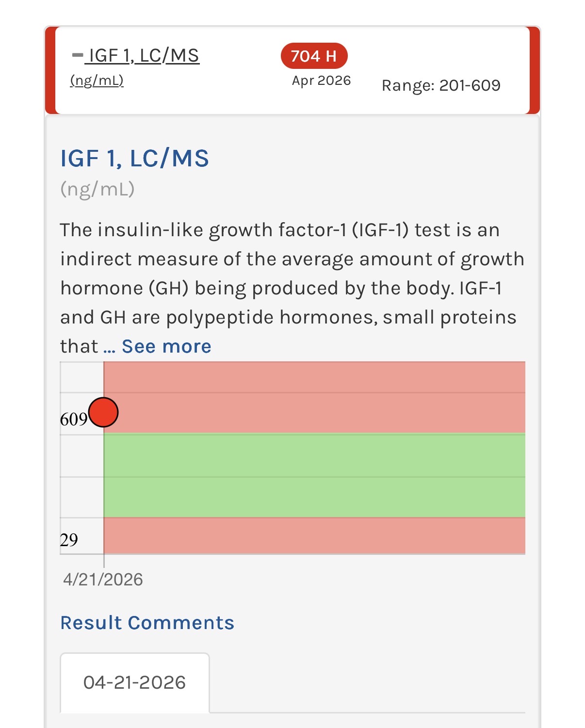This screenshot has height=728, width=585.
Task: Click the 4/21/2026 chart date label
Action: pos(103,580)
